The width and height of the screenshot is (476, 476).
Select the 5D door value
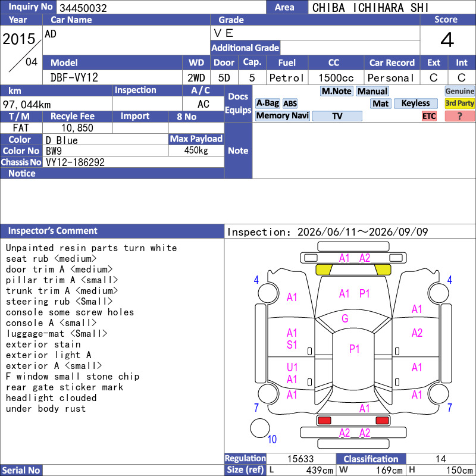click(224, 78)
